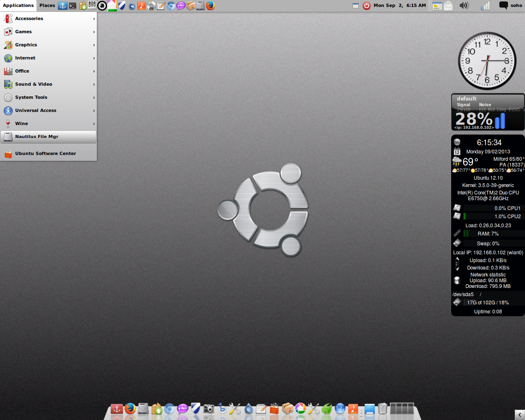Select Nautilus File Mgr menu entry

pyautogui.click(x=48, y=137)
